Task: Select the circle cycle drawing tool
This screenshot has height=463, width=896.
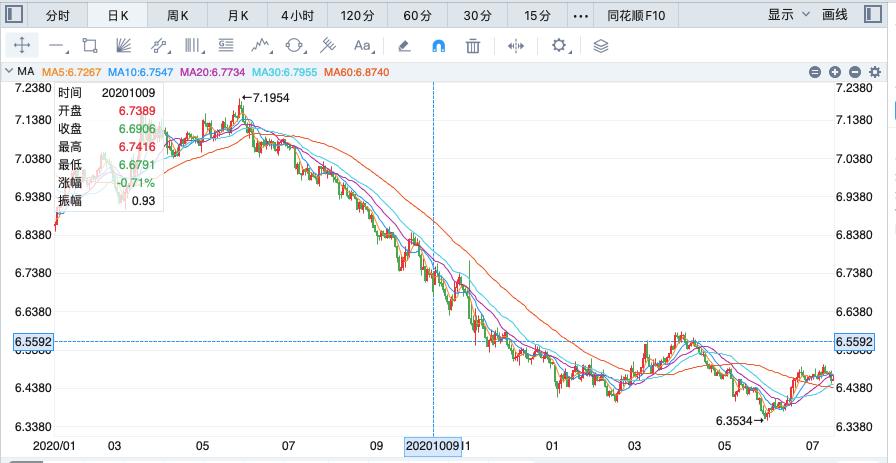Action: point(294,45)
